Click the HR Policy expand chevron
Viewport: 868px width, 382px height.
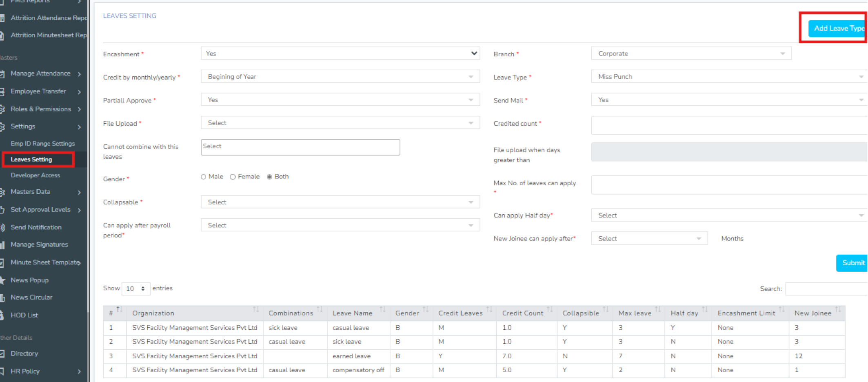coord(79,371)
